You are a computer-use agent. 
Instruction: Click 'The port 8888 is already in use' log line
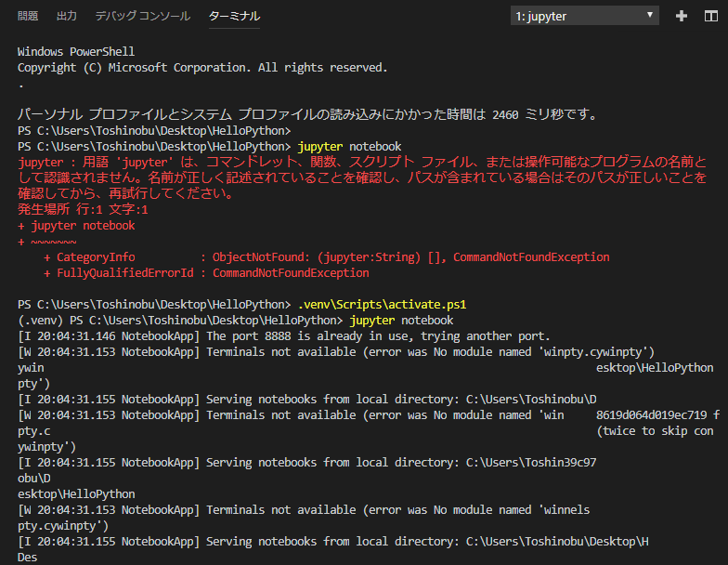pyautogui.click(x=284, y=336)
